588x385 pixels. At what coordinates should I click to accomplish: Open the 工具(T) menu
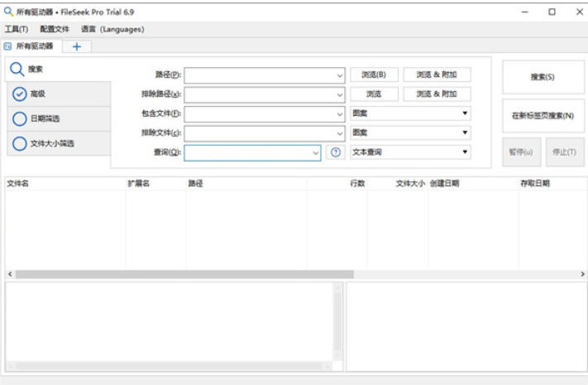click(17, 29)
